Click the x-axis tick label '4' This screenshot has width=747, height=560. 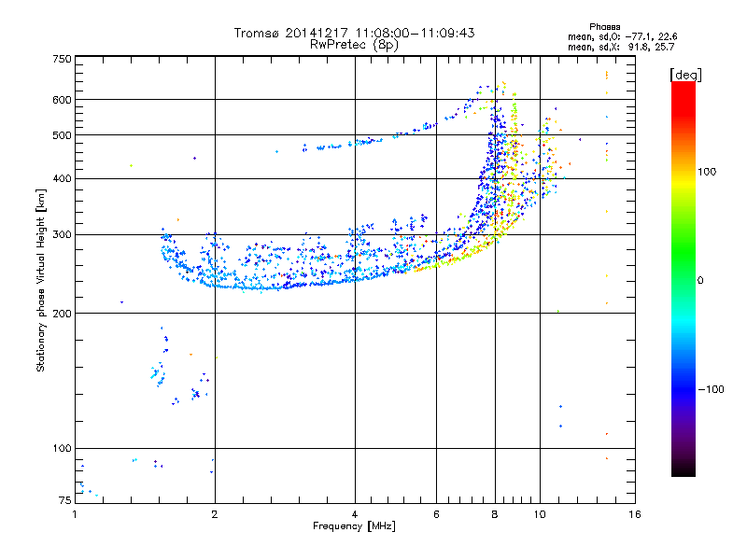[355, 514]
